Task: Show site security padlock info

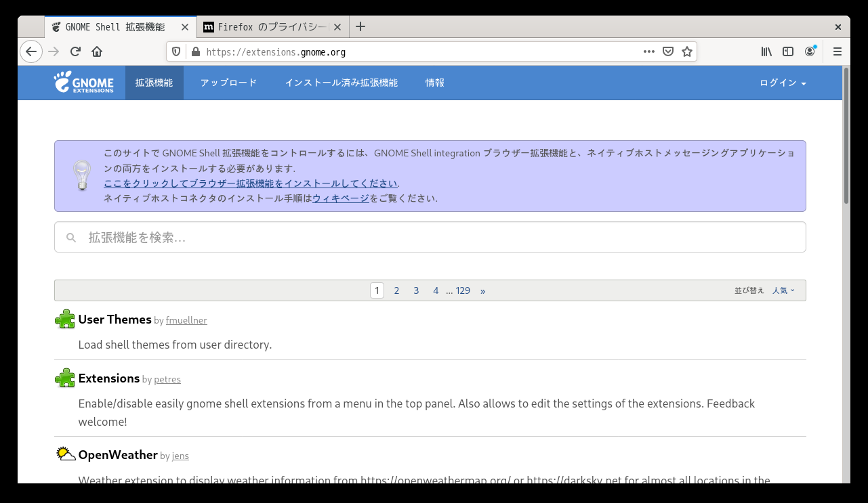Action: coord(196,51)
